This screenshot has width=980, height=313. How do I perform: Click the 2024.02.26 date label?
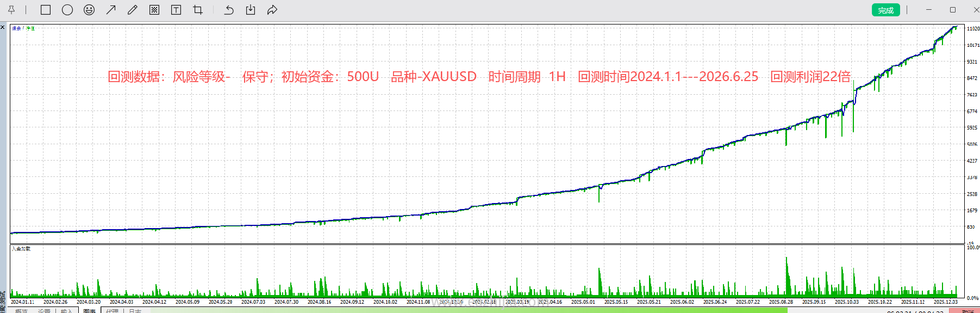tap(55, 302)
